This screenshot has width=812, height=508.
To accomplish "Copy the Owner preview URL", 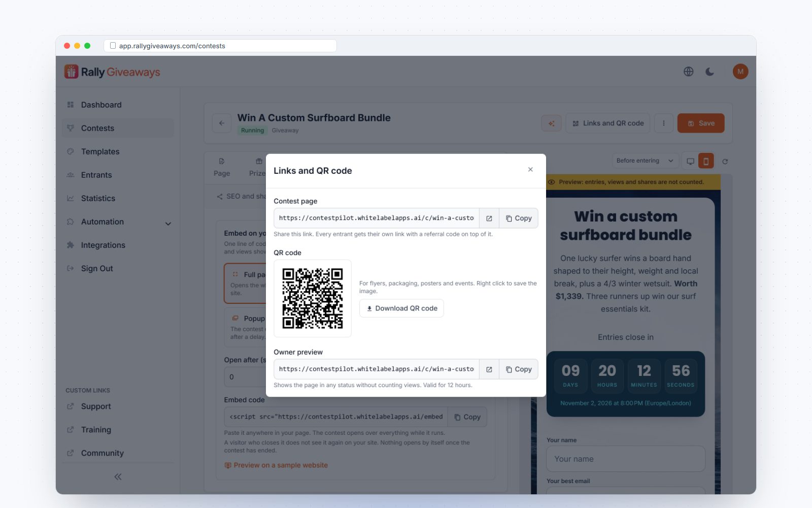I will coord(519,369).
